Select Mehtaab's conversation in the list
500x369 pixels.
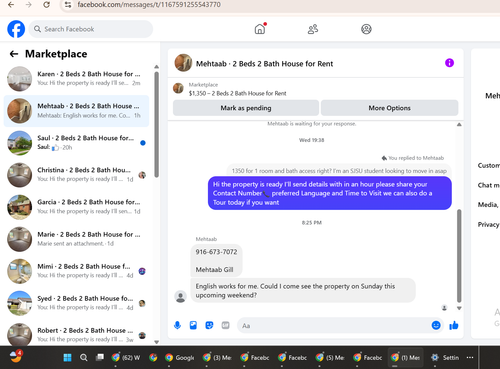[x=76, y=111]
